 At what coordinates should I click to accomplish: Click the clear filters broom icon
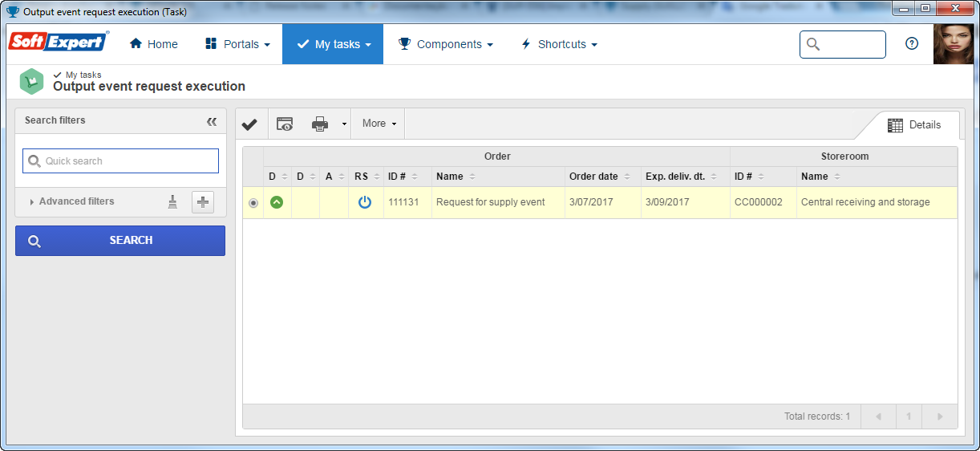(x=172, y=202)
